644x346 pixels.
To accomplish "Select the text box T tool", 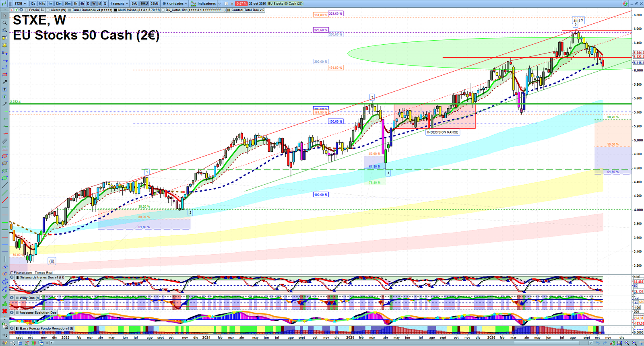I will coord(4,89).
